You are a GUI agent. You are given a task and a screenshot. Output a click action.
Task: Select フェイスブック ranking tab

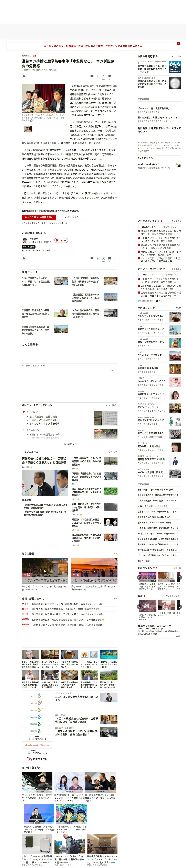(x=148, y=275)
